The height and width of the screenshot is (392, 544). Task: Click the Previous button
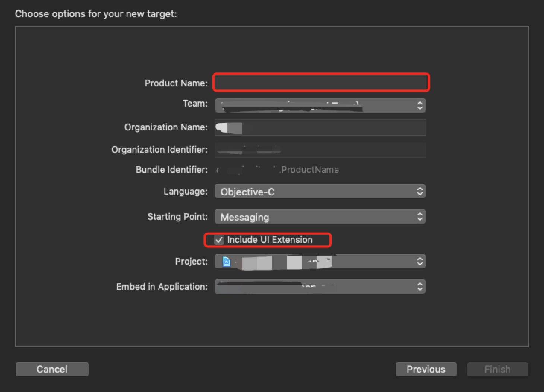[426, 369]
